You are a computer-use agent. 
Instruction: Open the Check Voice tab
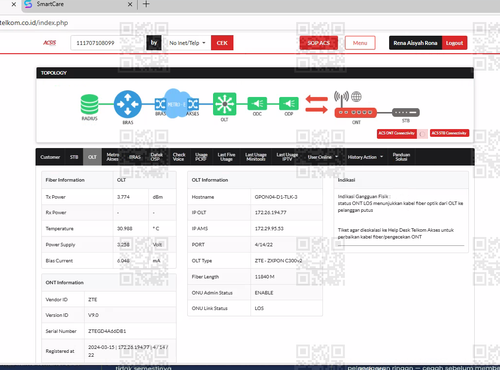click(x=179, y=157)
